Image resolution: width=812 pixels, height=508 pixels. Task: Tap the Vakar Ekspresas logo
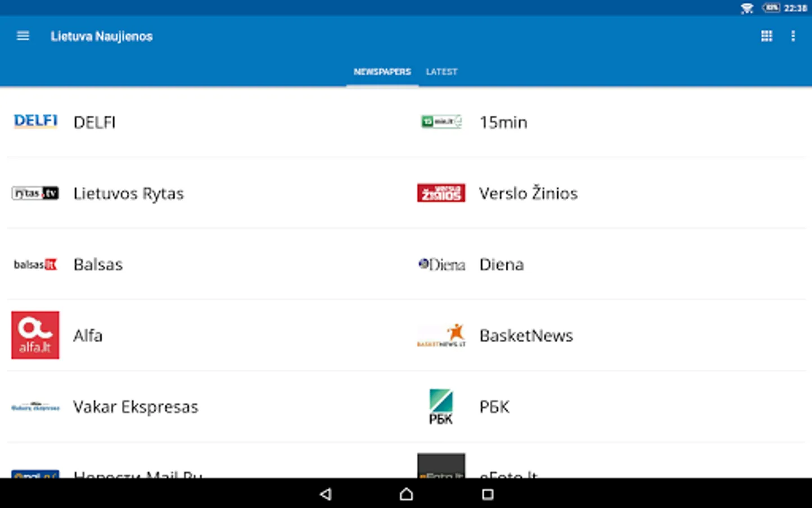coord(36,407)
